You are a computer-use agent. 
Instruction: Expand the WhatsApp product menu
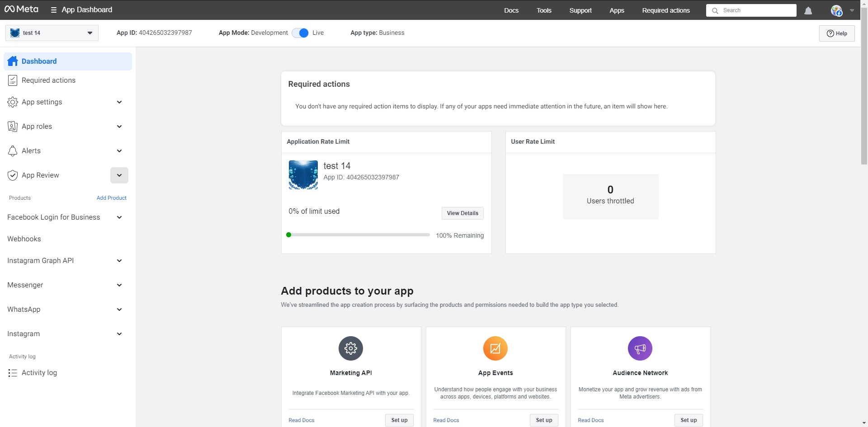pyautogui.click(x=119, y=310)
